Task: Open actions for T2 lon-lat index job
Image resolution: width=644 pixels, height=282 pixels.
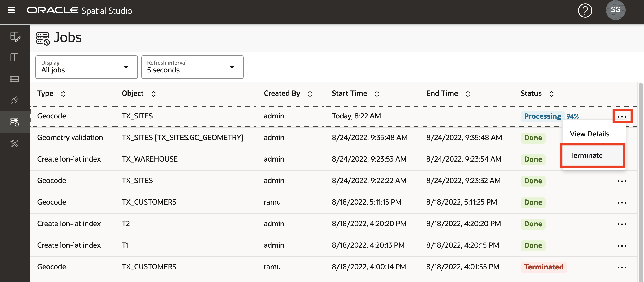Action: [622, 225]
